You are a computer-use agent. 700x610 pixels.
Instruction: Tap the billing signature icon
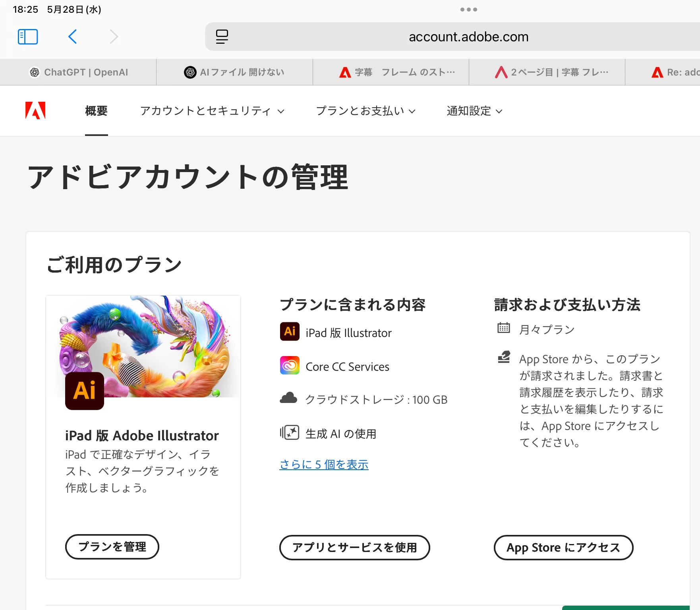(504, 357)
